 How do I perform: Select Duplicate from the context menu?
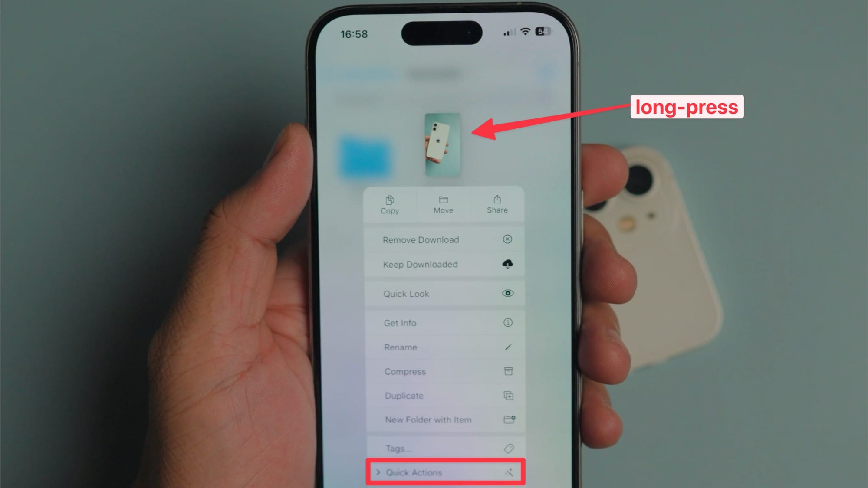447,396
